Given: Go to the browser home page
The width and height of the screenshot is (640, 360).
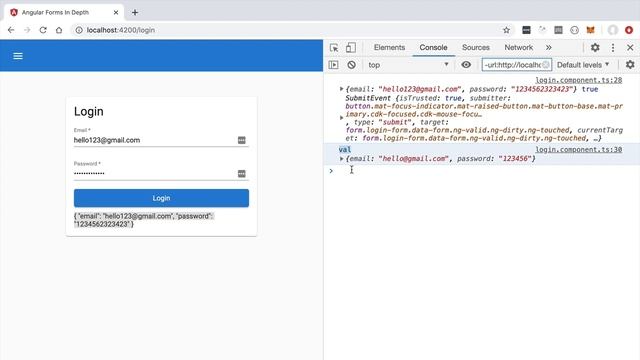Looking at the screenshot, I should [x=59, y=30].
